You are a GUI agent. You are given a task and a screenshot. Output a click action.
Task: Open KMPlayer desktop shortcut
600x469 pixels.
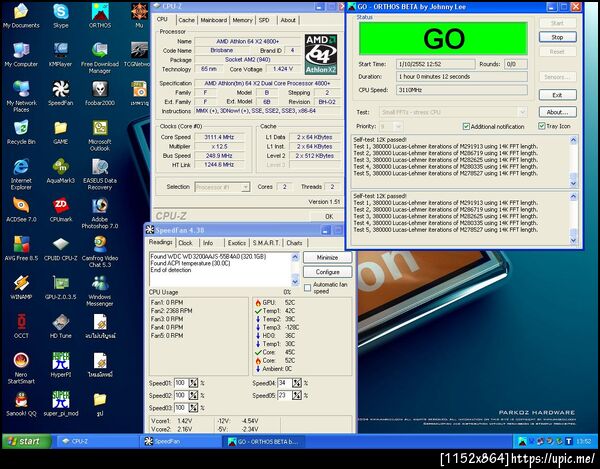tap(60, 55)
